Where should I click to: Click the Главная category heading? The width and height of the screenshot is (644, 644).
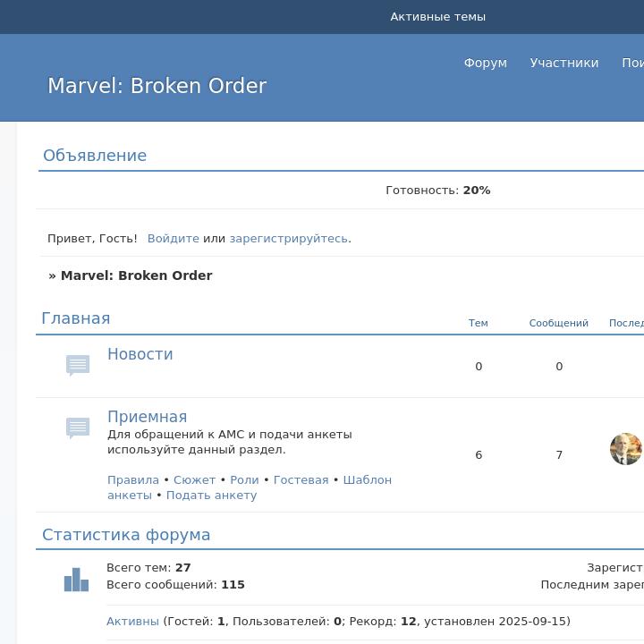pyautogui.click(x=76, y=318)
